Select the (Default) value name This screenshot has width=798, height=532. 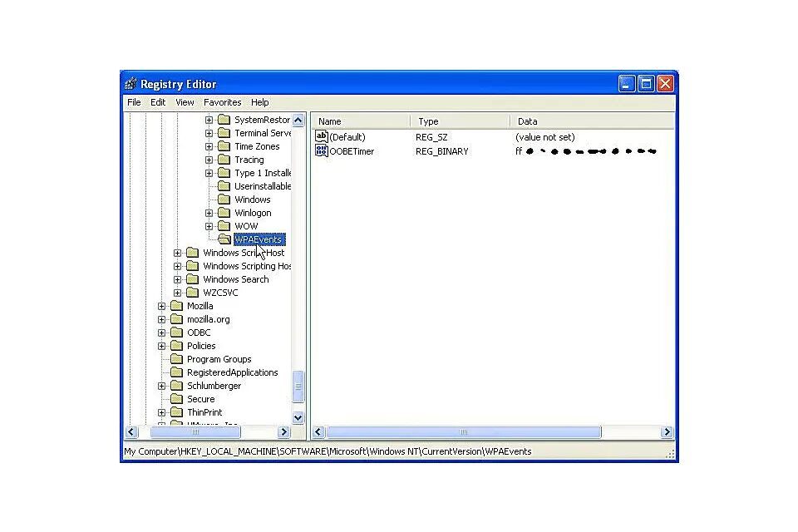[x=347, y=137]
